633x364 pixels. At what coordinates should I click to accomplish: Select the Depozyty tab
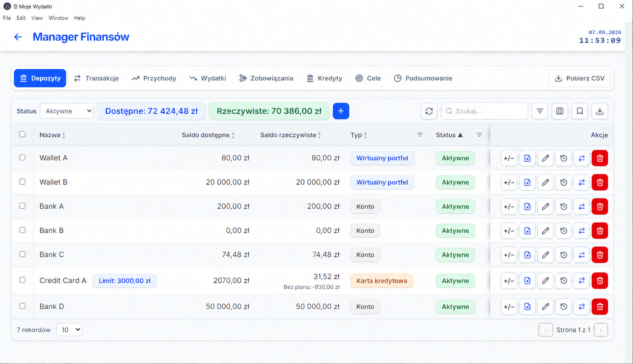[x=40, y=78]
